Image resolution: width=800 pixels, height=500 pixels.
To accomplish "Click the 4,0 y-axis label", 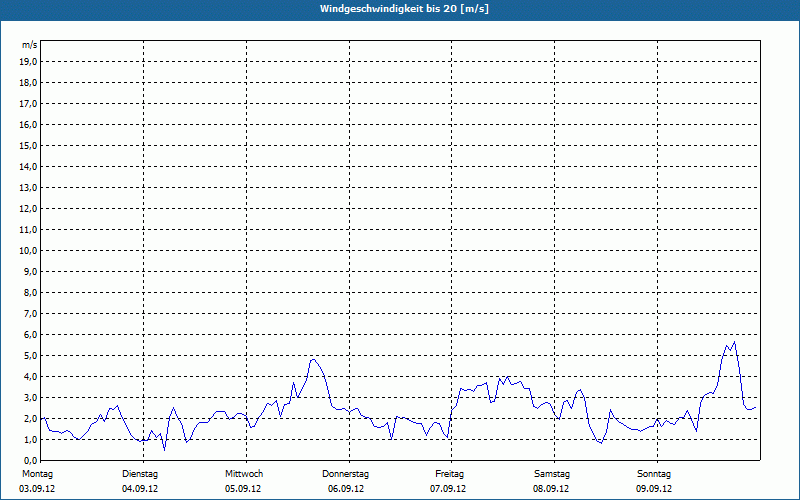I will tap(30, 376).
